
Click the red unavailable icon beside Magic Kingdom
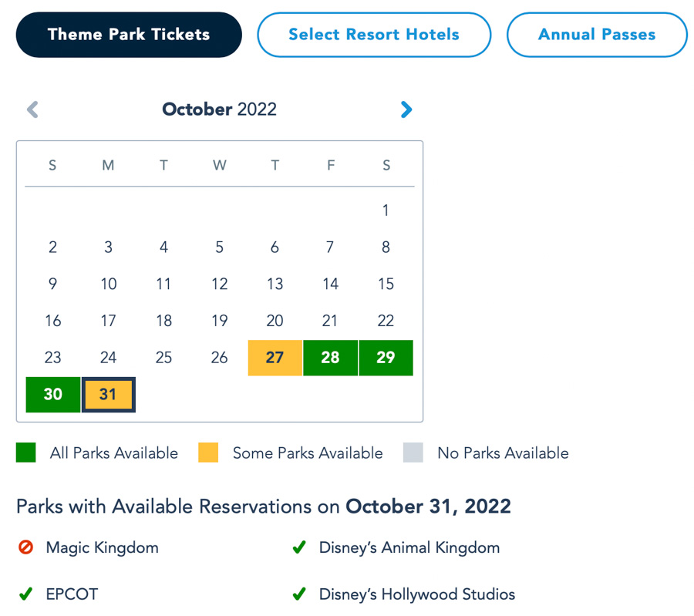(x=25, y=548)
